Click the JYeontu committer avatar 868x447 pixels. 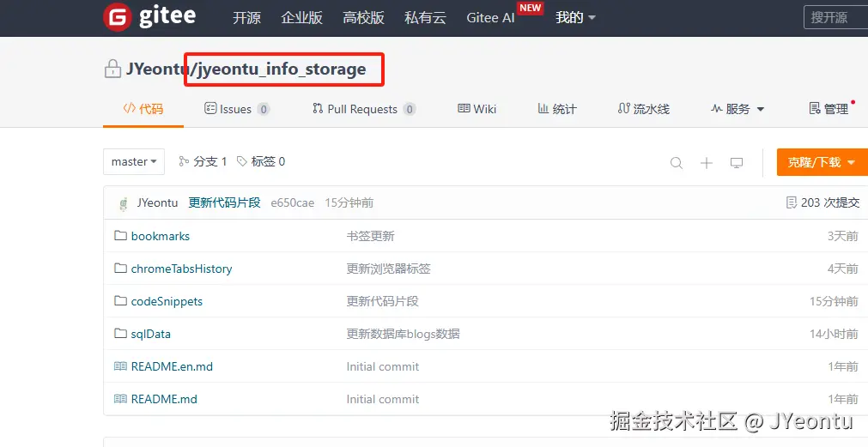click(124, 203)
